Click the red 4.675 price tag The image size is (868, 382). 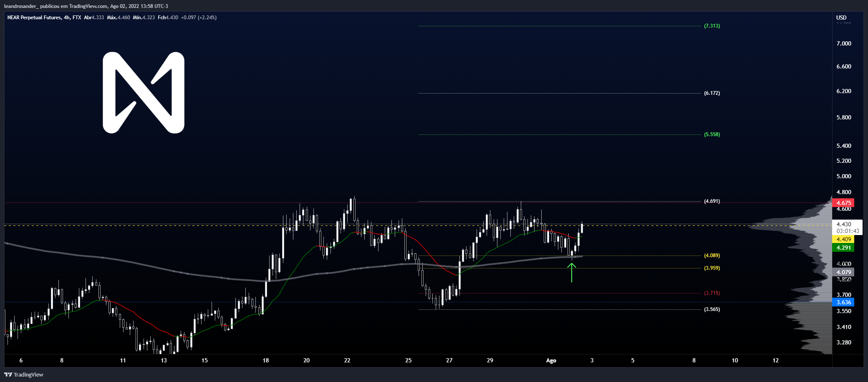pyautogui.click(x=843, y=203)
